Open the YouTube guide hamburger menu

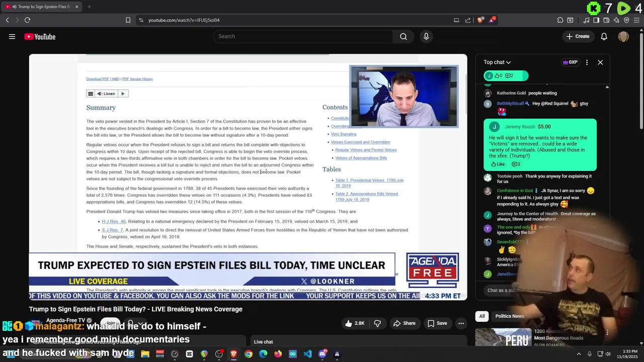tap(12, 37)
